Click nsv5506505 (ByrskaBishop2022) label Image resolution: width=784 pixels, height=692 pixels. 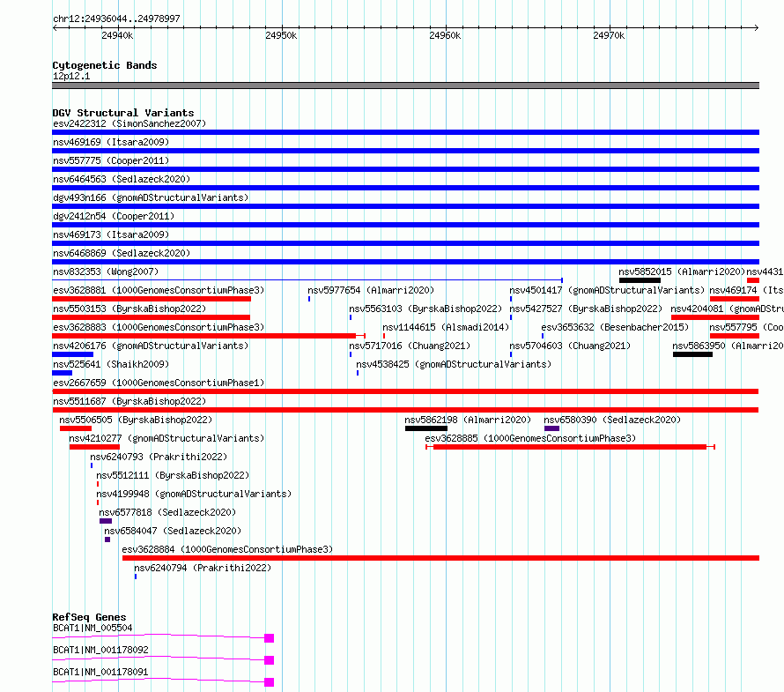(136, 420)
